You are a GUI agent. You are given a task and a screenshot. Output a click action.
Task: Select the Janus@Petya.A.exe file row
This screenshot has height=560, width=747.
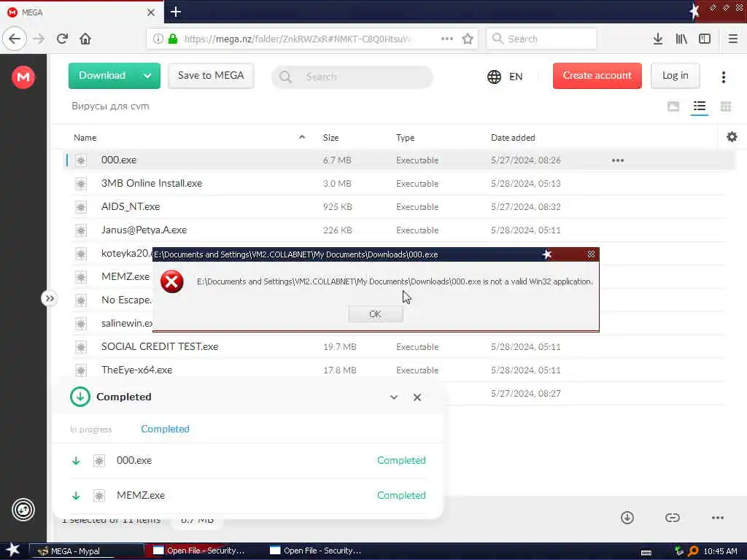[x=398, y=230]
